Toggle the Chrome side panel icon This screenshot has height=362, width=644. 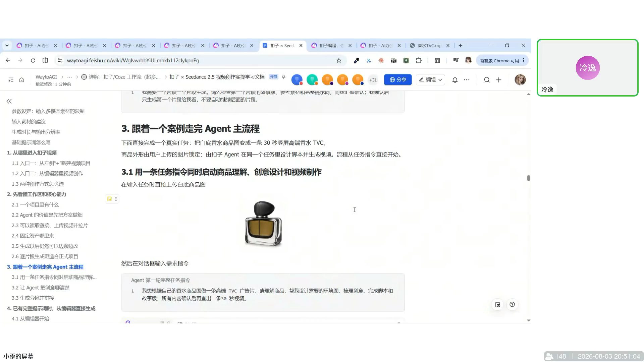coord(437,60)
